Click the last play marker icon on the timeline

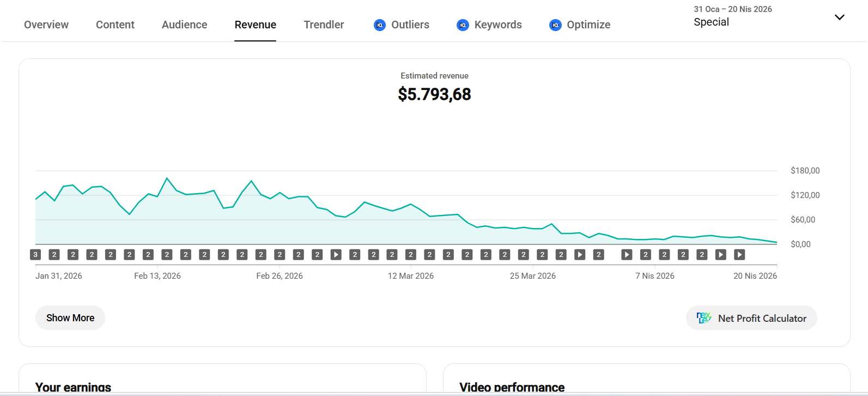pyautogui.click(x=739, y=255)
